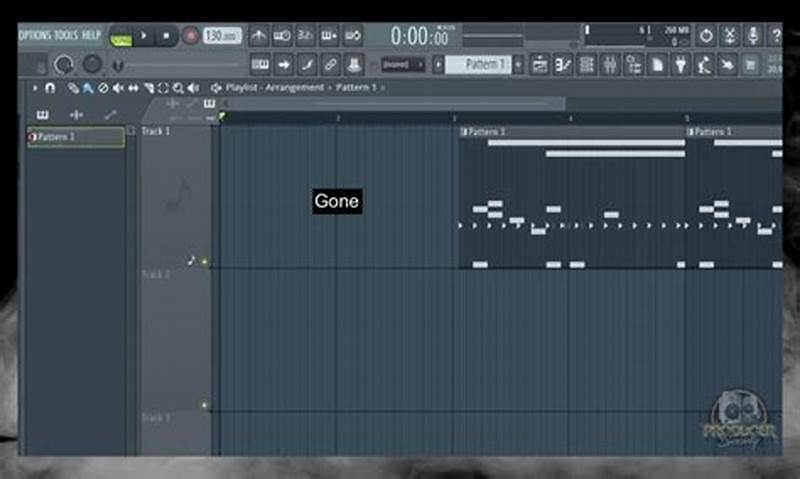Select the Zoom magnifier tool
Image resolution: width=800 pixels, height=479 pixels.
tap(178, 88)
